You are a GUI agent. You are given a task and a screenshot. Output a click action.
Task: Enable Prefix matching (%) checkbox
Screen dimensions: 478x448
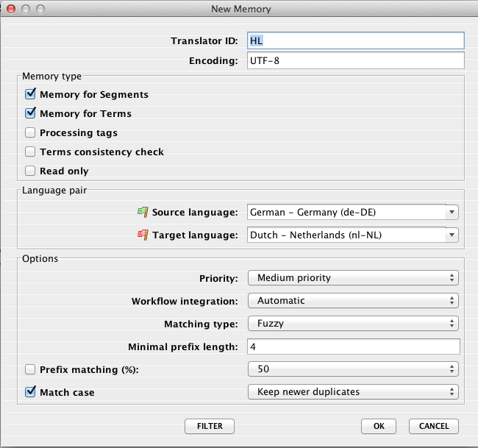(x=30, y=369)
